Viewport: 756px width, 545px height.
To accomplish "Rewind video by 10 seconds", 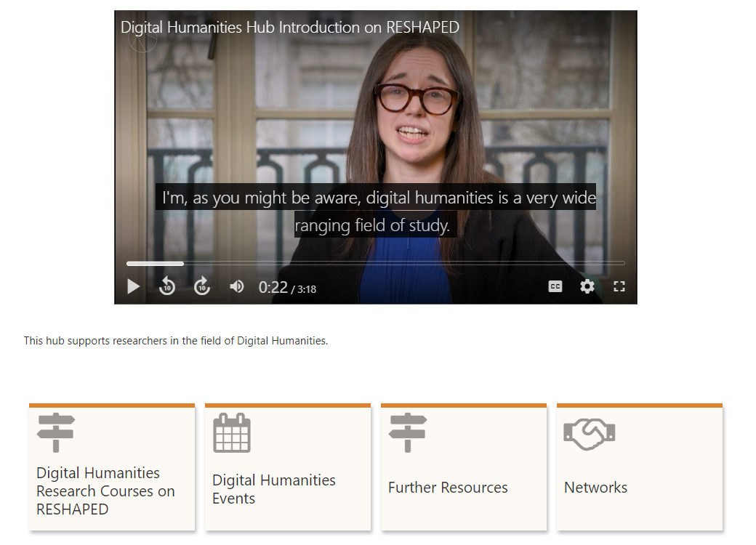I will point(166,286).
